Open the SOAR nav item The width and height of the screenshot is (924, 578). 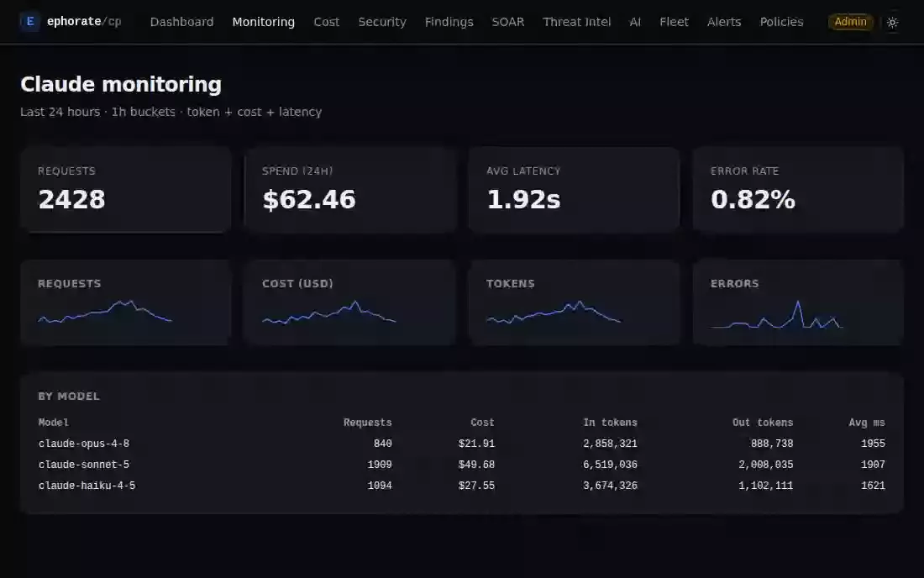point(508,22)
